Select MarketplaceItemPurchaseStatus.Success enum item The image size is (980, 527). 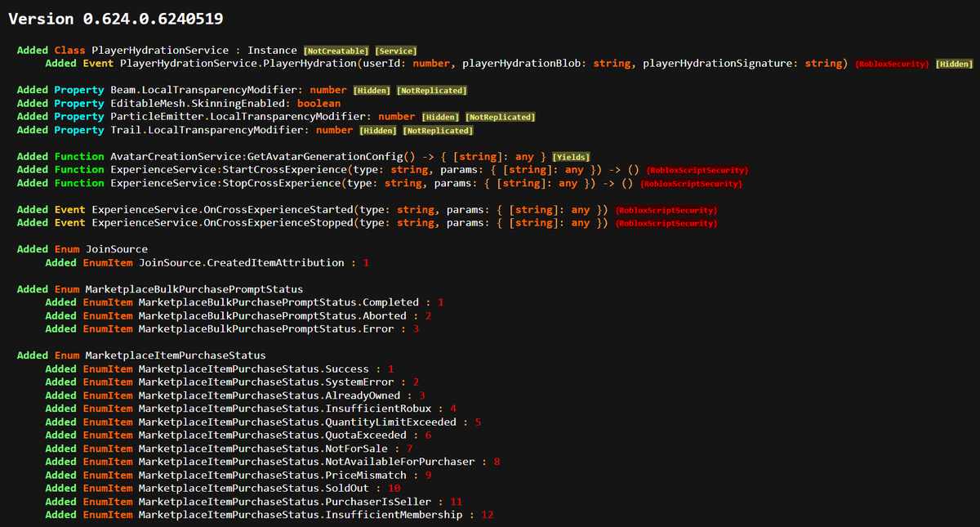click(x=253, y=369)
